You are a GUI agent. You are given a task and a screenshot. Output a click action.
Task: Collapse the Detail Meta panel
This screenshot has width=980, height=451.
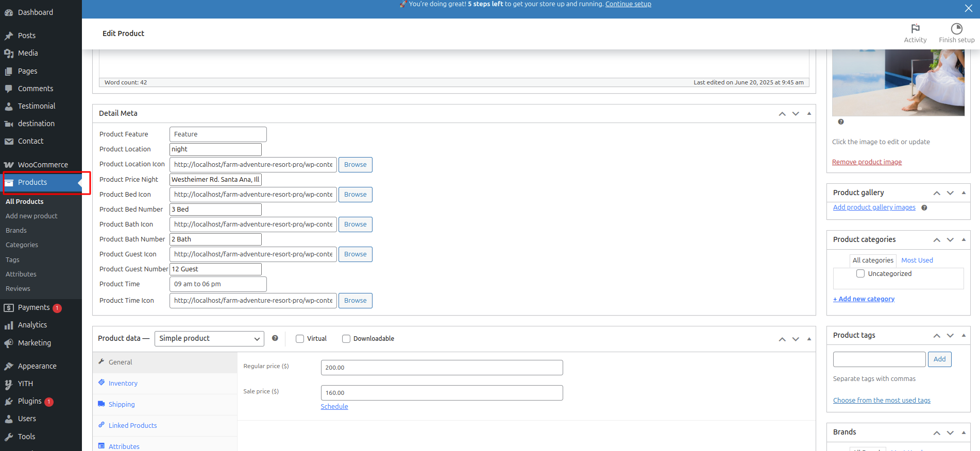[809, 113]
